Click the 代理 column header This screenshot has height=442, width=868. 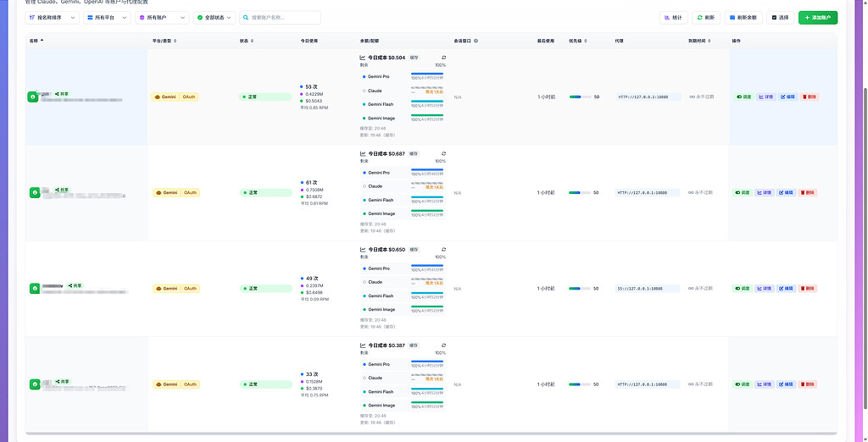coord(619,41)
